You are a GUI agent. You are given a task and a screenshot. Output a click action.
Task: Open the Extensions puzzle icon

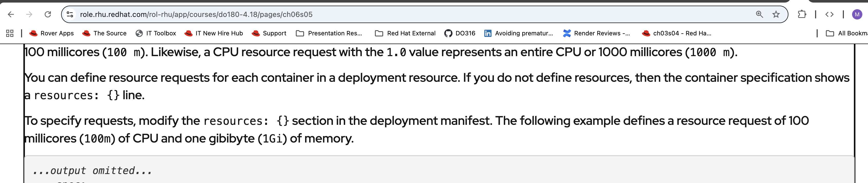802,14
